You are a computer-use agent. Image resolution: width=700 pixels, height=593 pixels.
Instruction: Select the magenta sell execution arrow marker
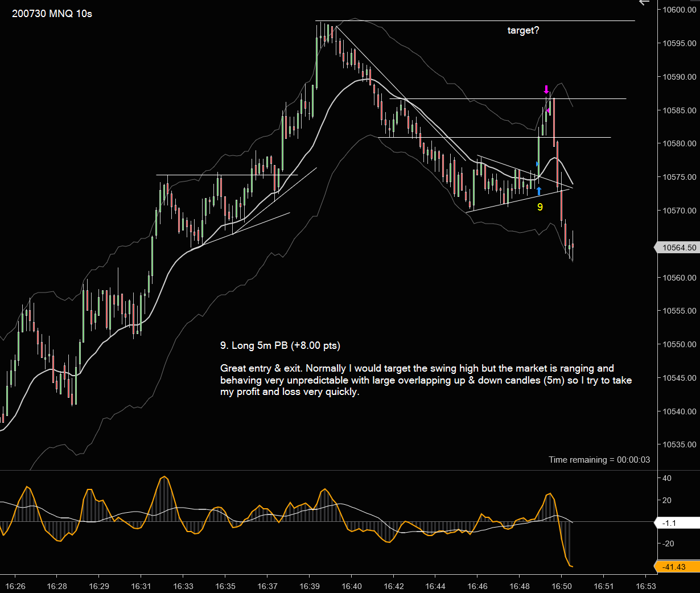pos(546,89)
